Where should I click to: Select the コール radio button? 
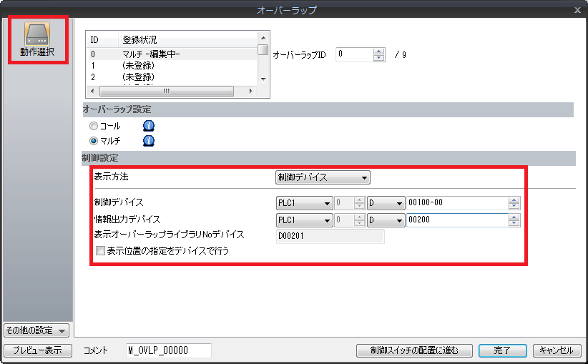click(93, 126)
